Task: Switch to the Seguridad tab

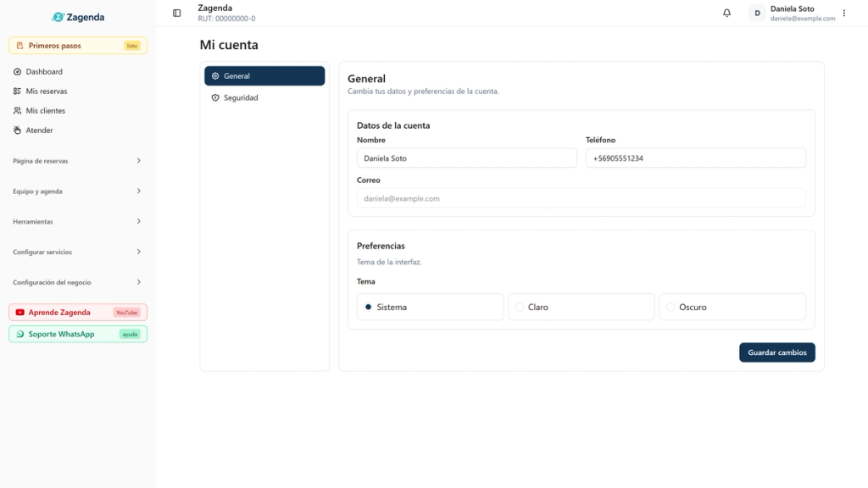Action: coord(264,98)
